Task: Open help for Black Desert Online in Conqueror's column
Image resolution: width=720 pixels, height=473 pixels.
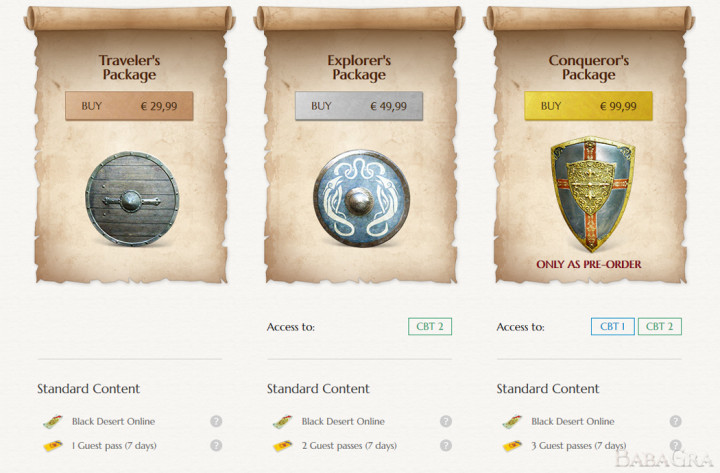Action: click(x=675, y=421)
